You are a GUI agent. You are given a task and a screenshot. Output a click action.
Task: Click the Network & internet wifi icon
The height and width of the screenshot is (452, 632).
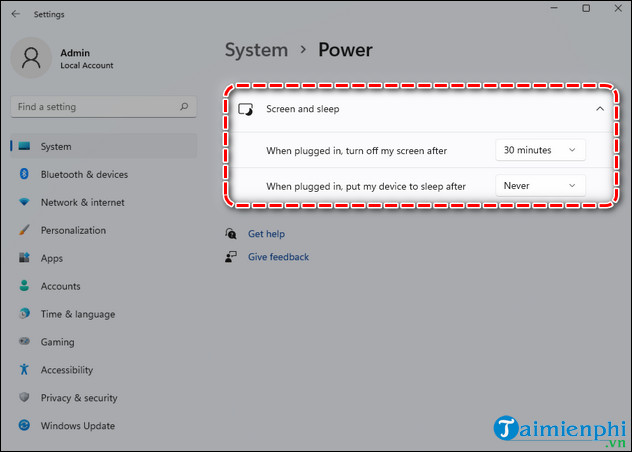click(x=24, y=202)
